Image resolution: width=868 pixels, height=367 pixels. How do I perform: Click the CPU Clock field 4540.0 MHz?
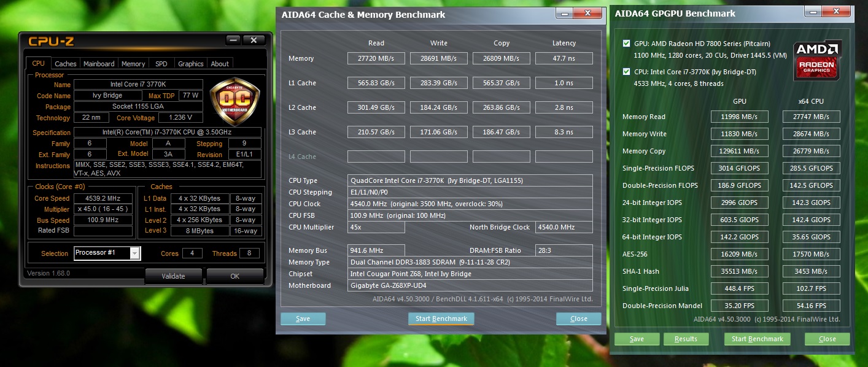470,204
